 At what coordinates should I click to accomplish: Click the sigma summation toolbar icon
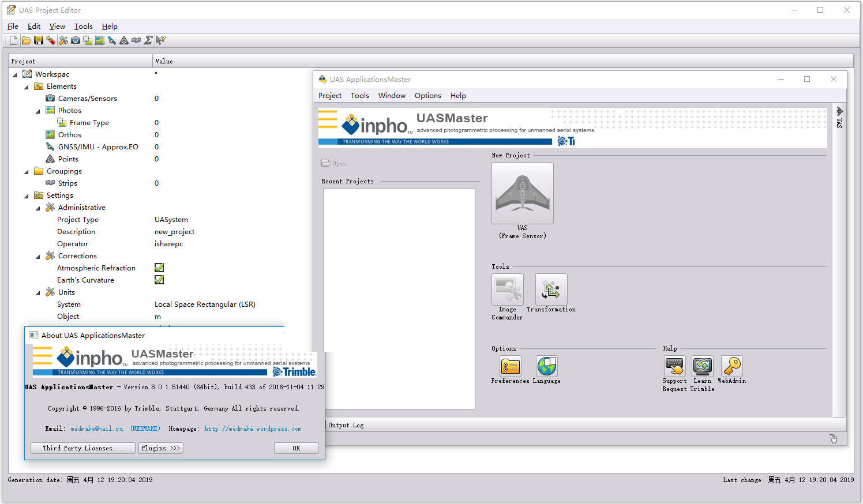[x=148, y=40]
